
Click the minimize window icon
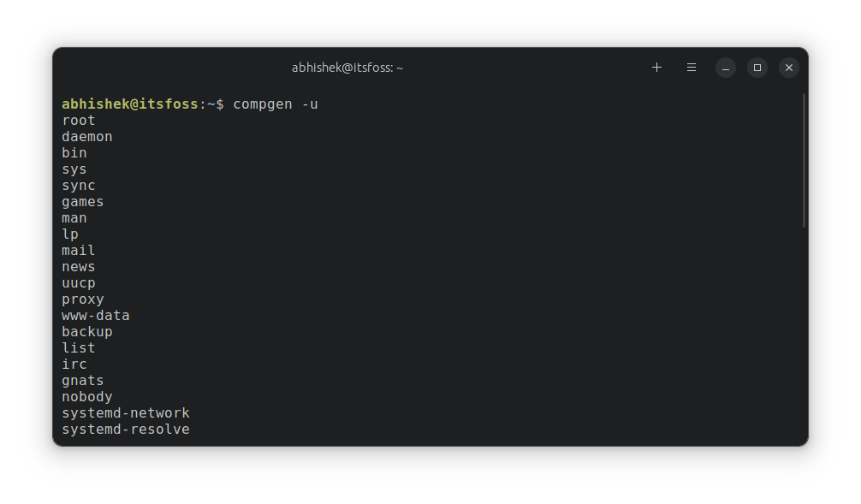point(725,67)
